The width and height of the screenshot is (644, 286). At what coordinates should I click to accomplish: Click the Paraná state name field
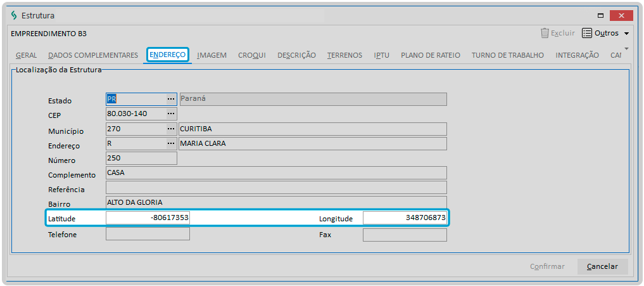(313, 99)
